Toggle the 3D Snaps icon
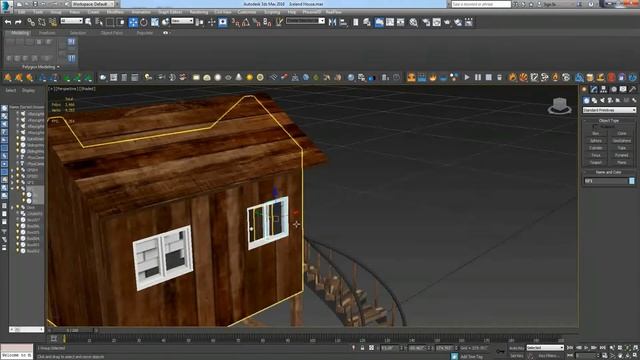This screenshot has width=640, height=360. [x=236, y=22]
